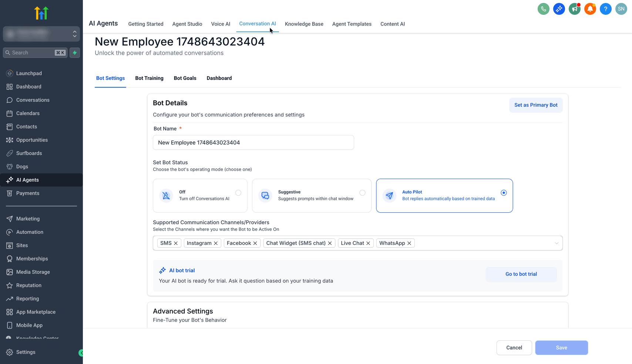
Task: Switch to Agent Studio tab
Action: (x=187, y=24)
